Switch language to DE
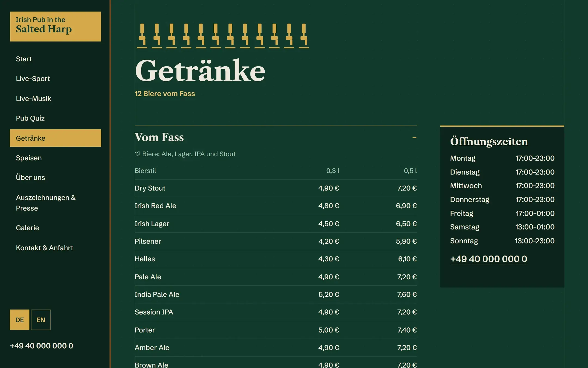 coord(20,319)
